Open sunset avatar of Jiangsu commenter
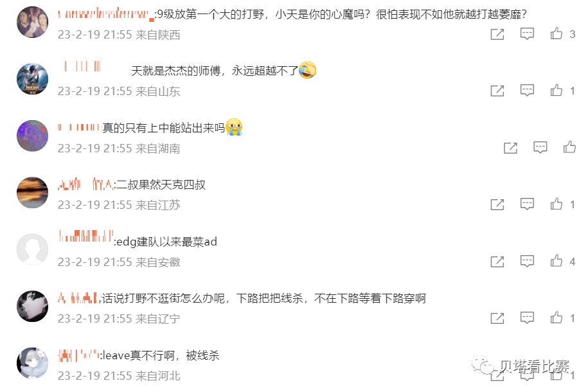 pyautogui.click(x=33, y=192)
